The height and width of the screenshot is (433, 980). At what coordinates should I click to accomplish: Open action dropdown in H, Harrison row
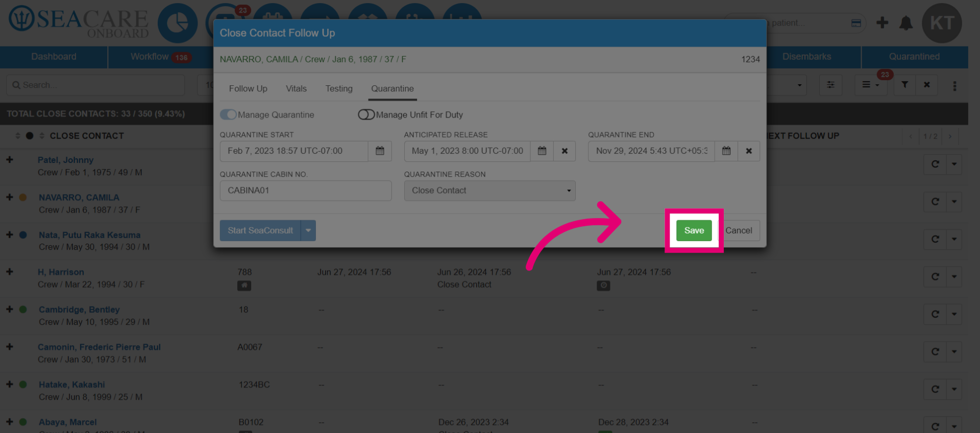pyautogui.click(x=954, y=277)
